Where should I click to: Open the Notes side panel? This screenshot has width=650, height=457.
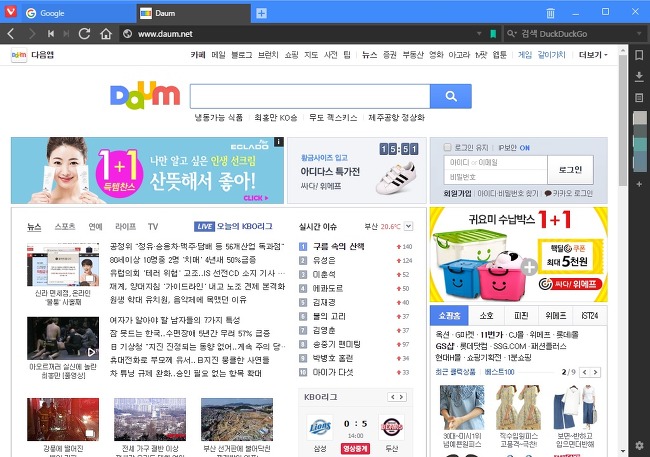(x=639, y=97)
